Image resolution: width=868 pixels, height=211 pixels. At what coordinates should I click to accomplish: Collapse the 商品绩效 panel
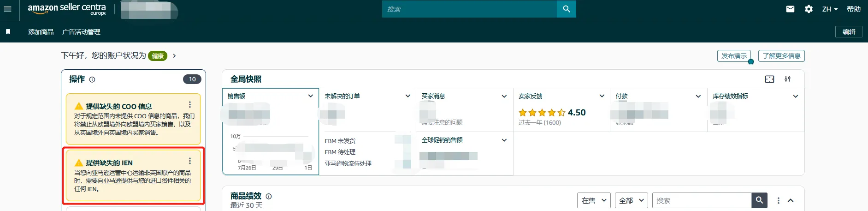pyautogui.click(x=791, y=200)
